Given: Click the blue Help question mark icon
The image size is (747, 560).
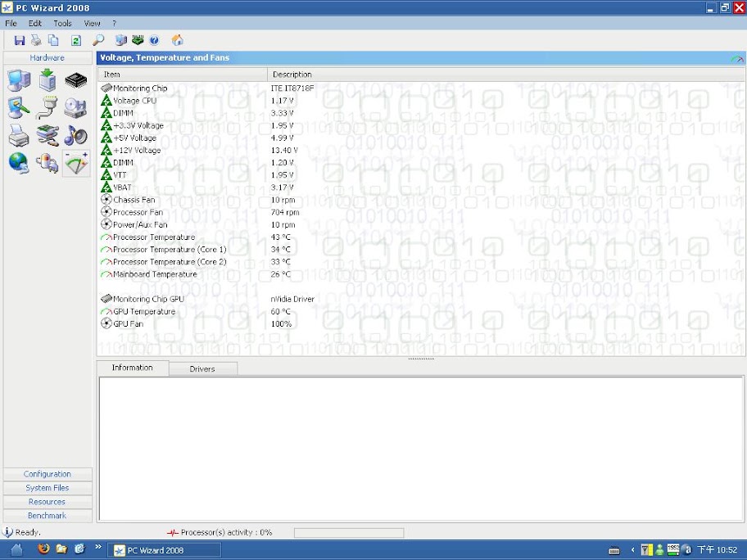Looking at the screenshot, I should point(154,40).
